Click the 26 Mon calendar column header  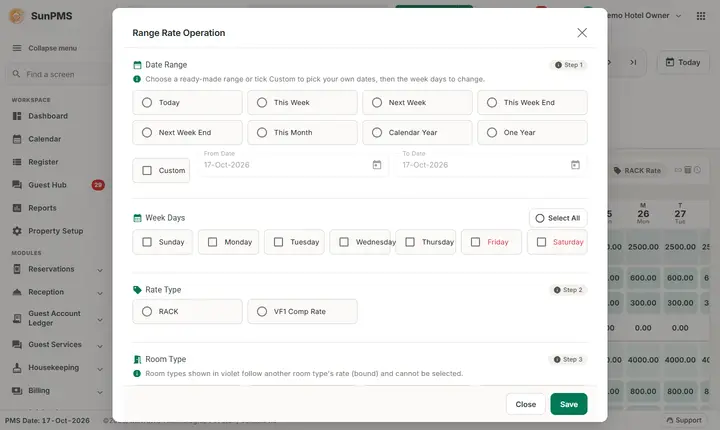tap(643, 214)
